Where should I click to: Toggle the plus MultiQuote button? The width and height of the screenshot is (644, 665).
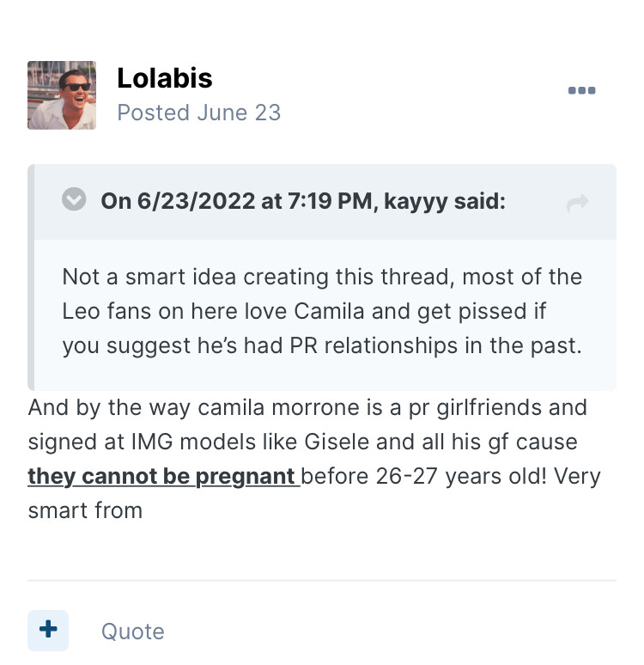(x=48, y=631)
